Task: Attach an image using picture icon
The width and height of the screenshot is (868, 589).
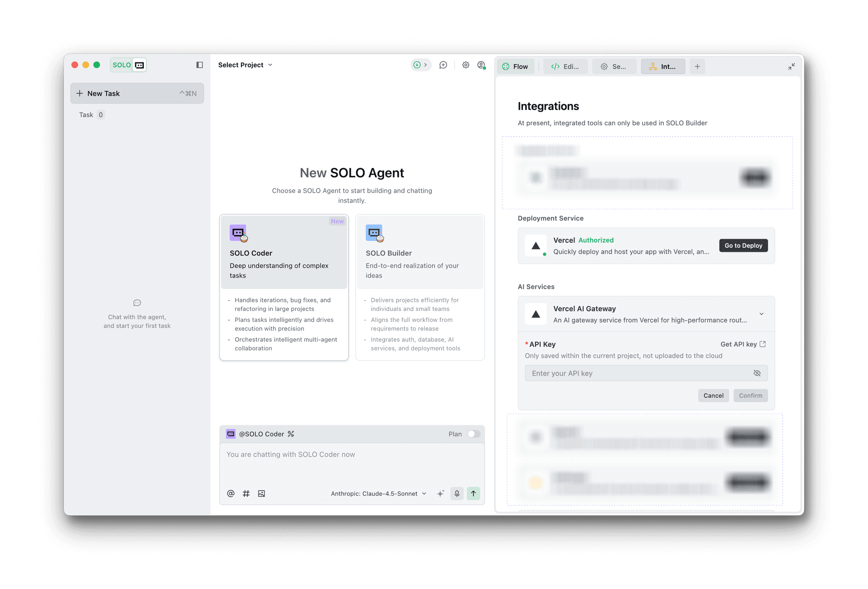Action: (261, 494)
